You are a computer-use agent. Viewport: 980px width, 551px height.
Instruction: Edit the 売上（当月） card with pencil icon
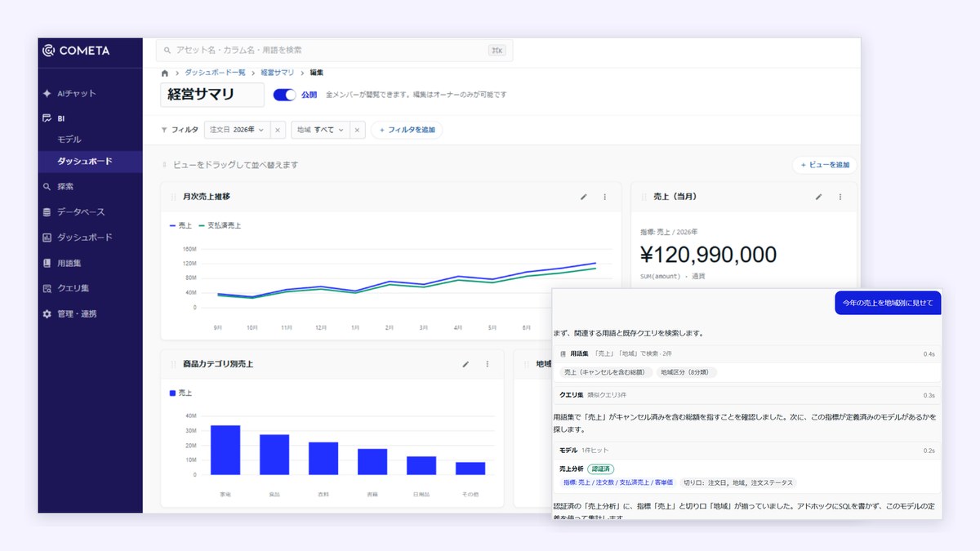pos(819,197)
